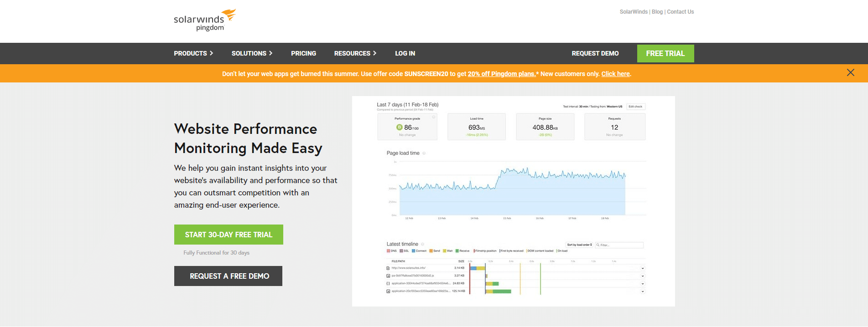Expand the Resources chevron arrow

point(374,53)
